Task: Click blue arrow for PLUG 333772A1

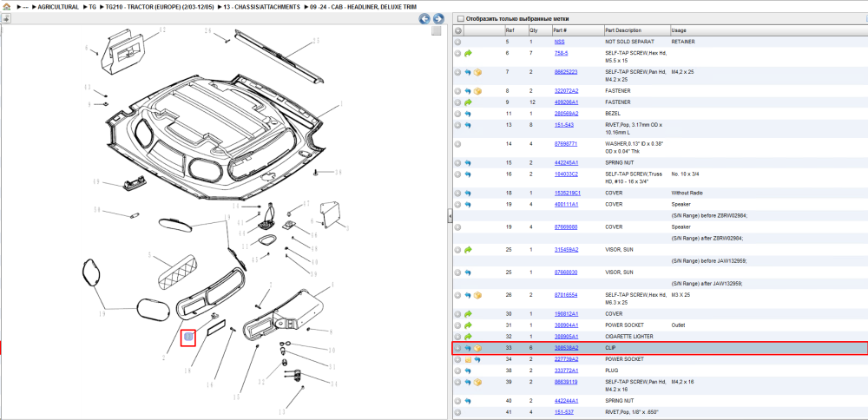Action: [468, 371]
